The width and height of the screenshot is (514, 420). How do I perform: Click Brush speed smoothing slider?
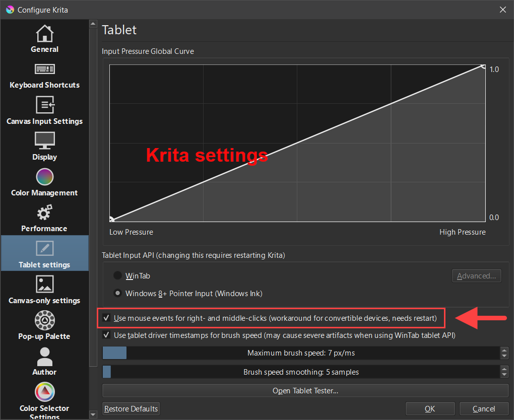301,372
